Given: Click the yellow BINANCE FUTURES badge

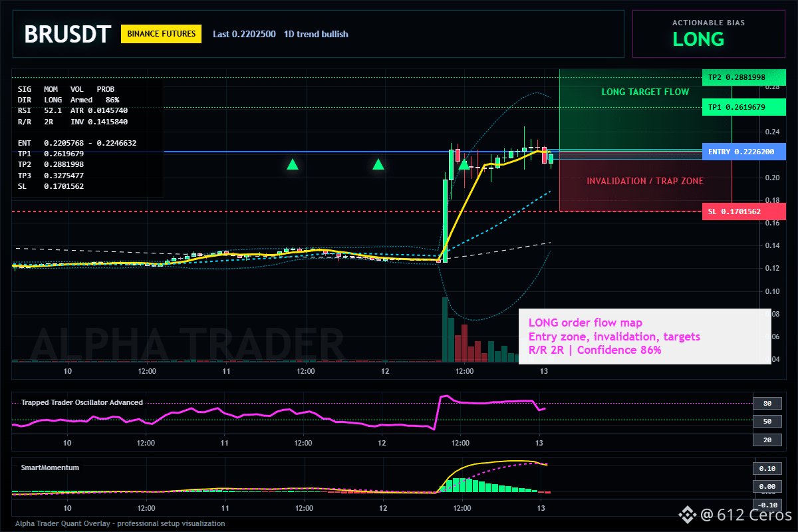Looking at the screenshot, I should (161, 34).
